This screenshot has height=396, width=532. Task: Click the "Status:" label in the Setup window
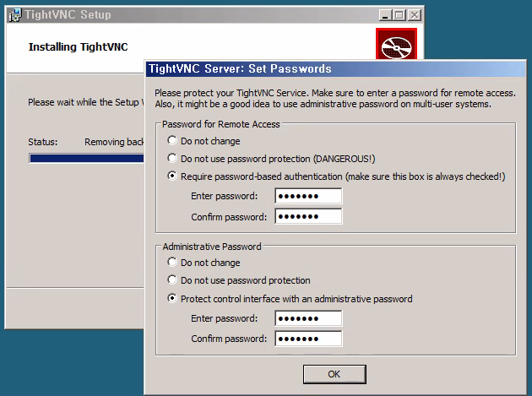coord(43,142)
